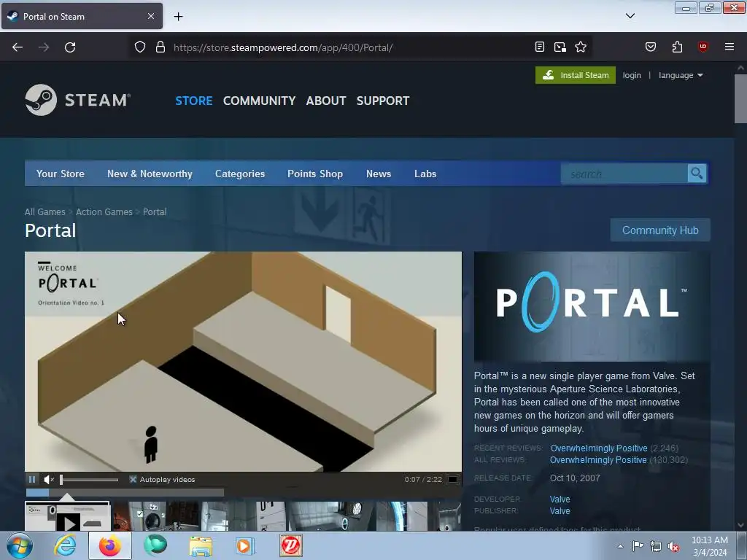Toggle fullscreen on the video player
The width and height of the screenshot is (747, 560).
tap(452, 480)
